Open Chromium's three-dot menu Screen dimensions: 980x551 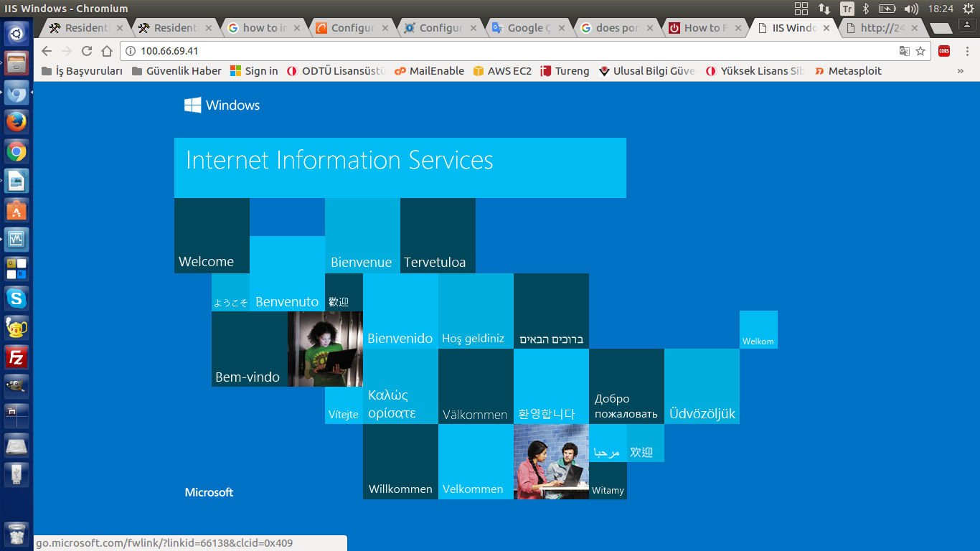(x=966, y=51)
